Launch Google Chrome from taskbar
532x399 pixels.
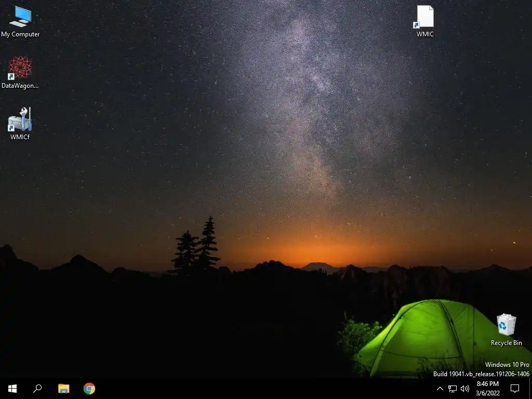click(x=89, y=389)
